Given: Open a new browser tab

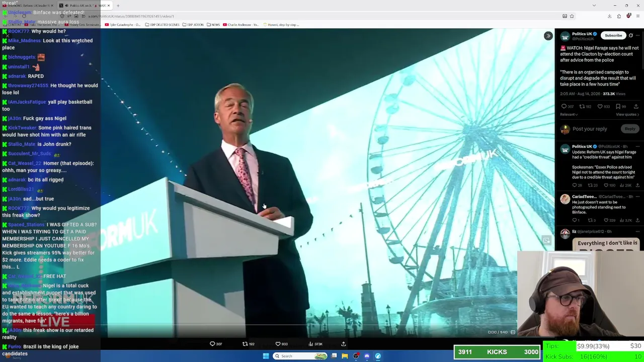Looking at the screenshot, I should (x=118, y=6).
